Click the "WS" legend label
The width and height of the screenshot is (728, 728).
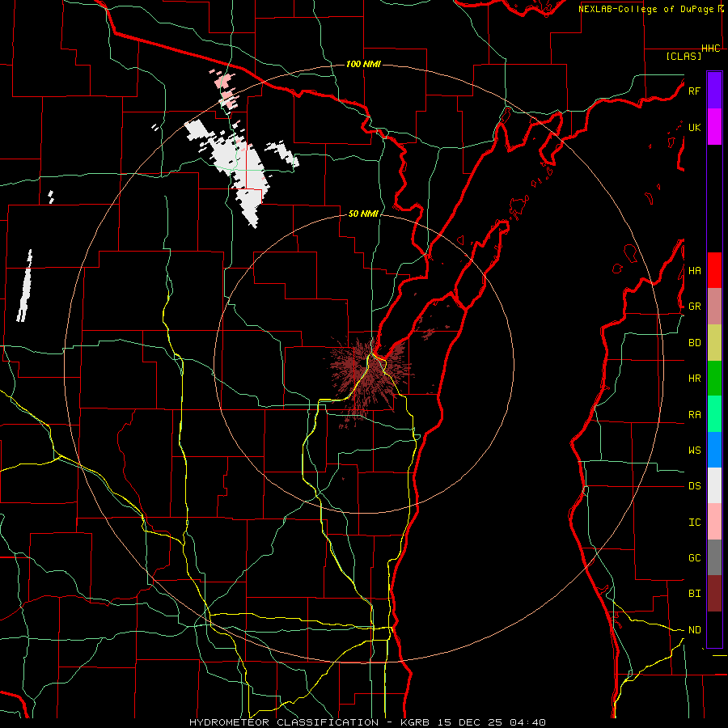[x=694, y=451]
